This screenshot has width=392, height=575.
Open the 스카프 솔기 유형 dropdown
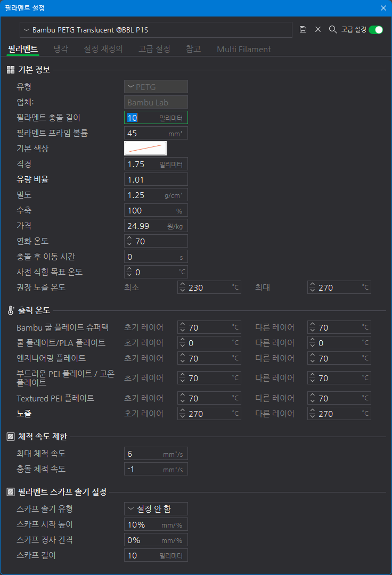point(156,508)
